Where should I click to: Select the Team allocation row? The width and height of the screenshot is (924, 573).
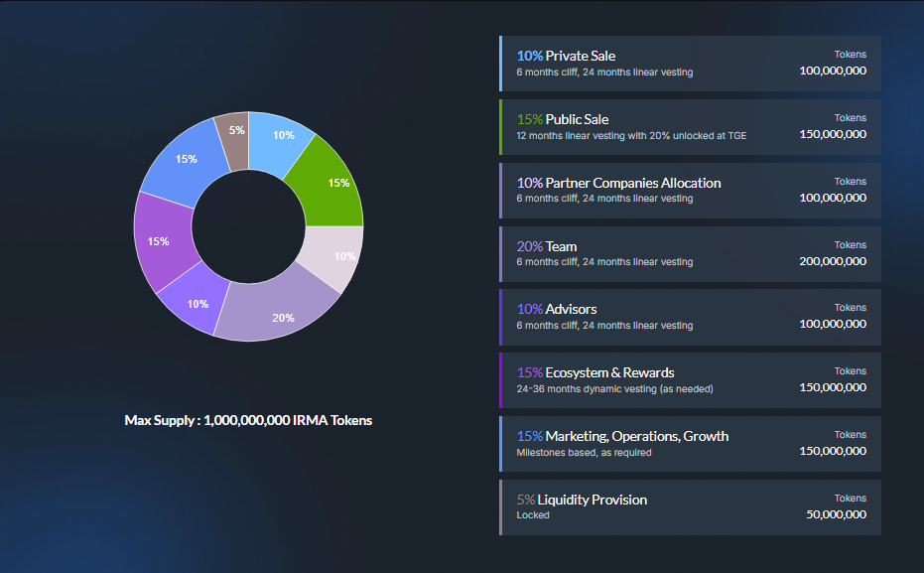click(x=690, y=253)
